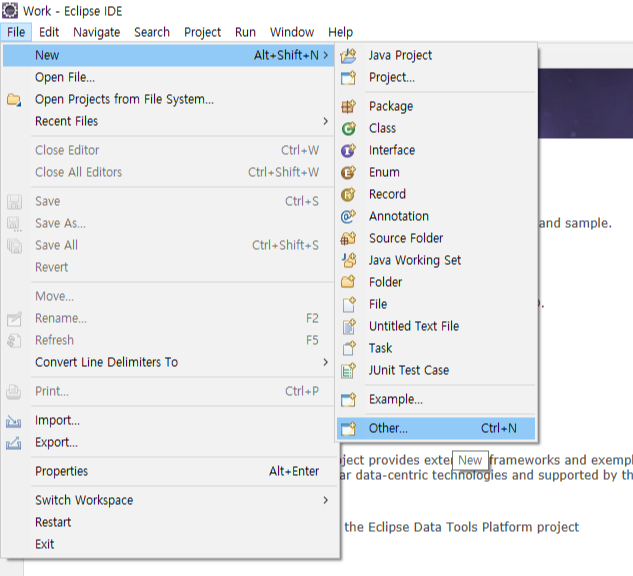Expand the Switch Workspace submenu
Screen dimensions: 633x576
326,500
